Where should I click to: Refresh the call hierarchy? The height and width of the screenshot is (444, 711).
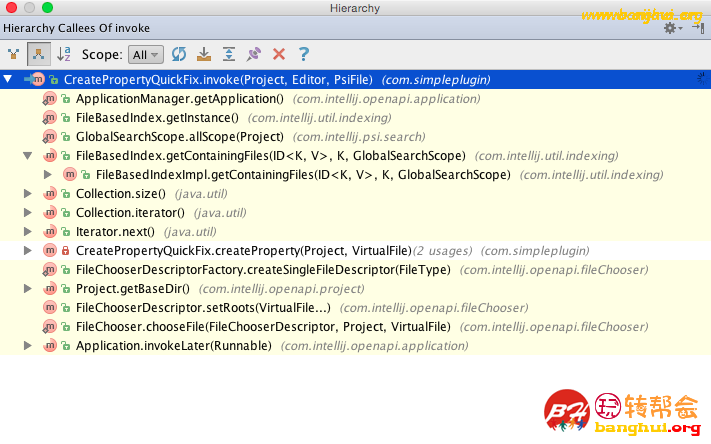coord(179,54)
